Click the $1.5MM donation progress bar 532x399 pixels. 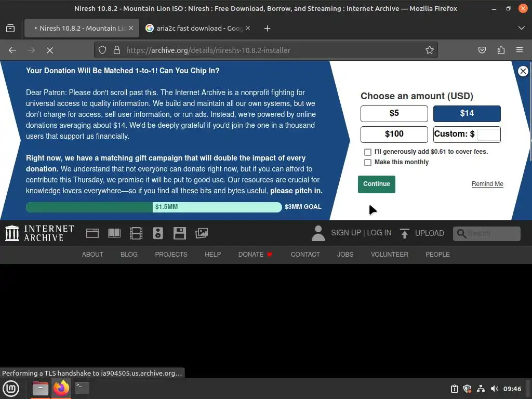(x=154, y=207)
